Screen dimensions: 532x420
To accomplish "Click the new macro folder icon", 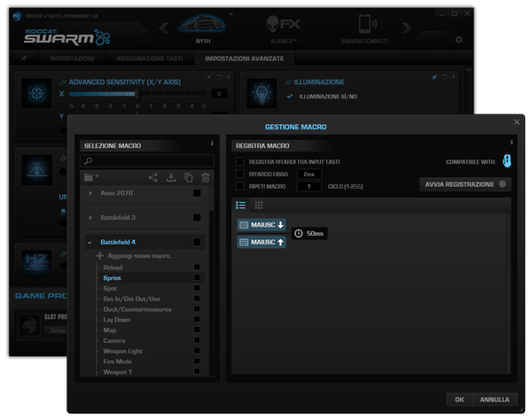I will click(91, 177).
